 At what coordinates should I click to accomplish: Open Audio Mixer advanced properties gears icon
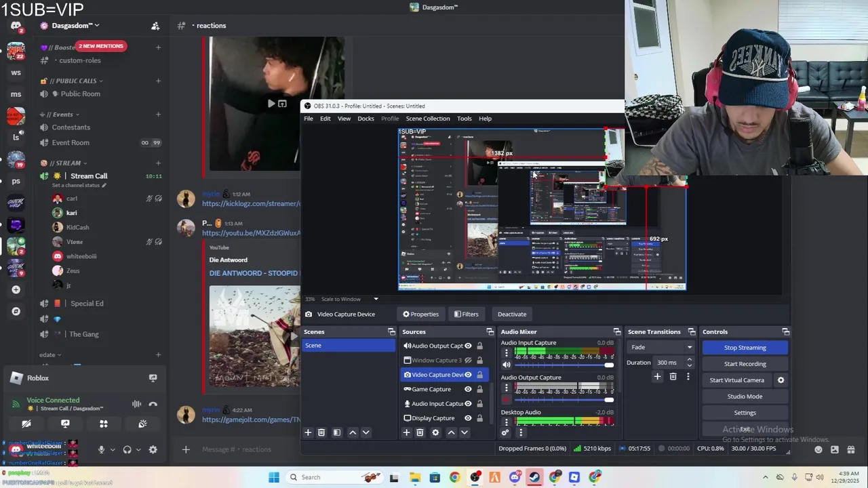[x=505, y=432]
